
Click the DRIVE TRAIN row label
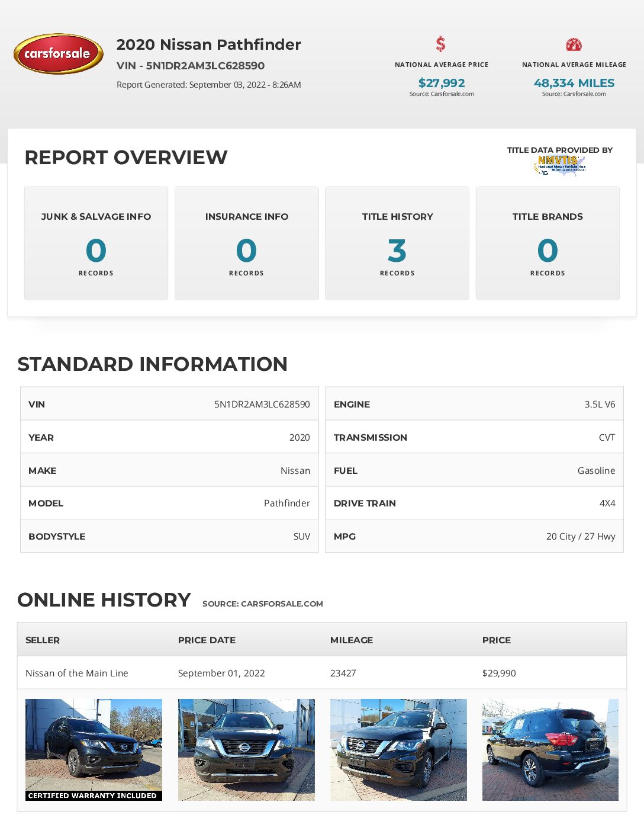tap(365, 503)
